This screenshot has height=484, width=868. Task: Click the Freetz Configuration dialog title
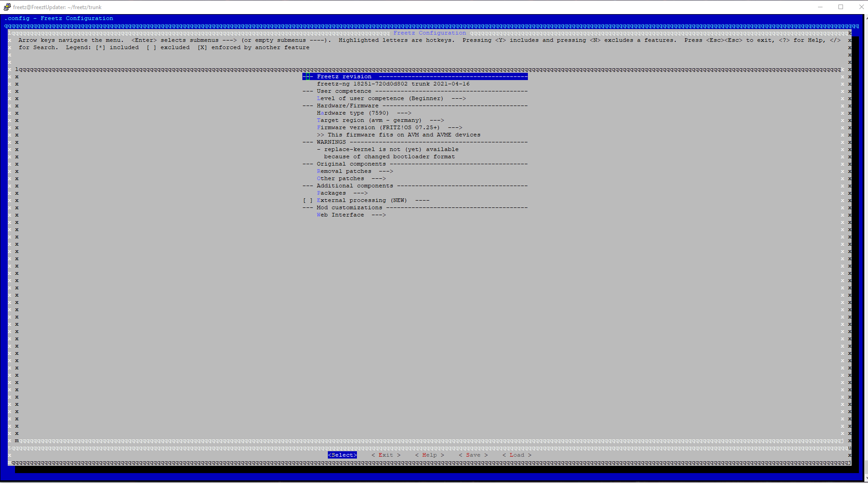(x=430, y=33)
